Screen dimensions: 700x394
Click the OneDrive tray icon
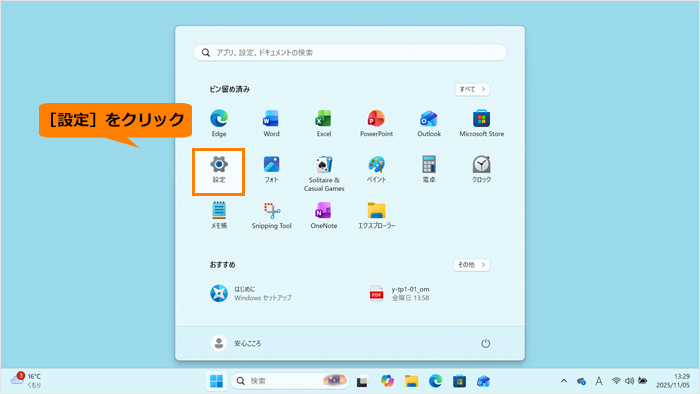coord(581,381)
